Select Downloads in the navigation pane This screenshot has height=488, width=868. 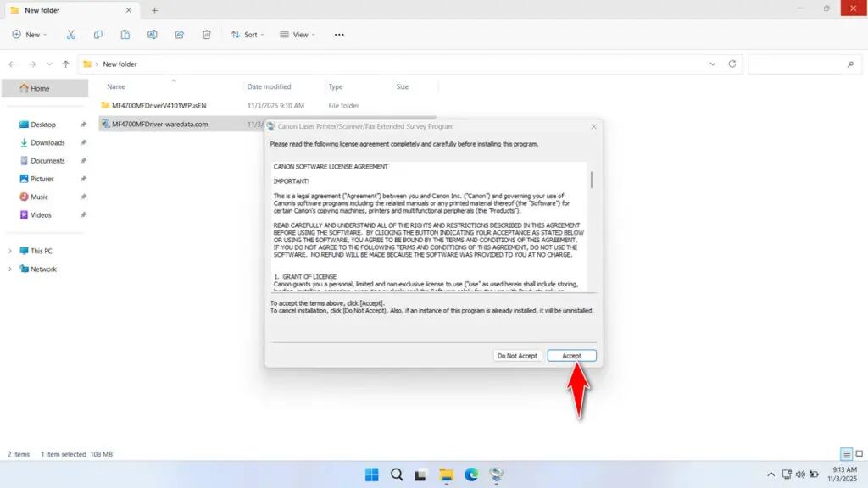(47, 142)
